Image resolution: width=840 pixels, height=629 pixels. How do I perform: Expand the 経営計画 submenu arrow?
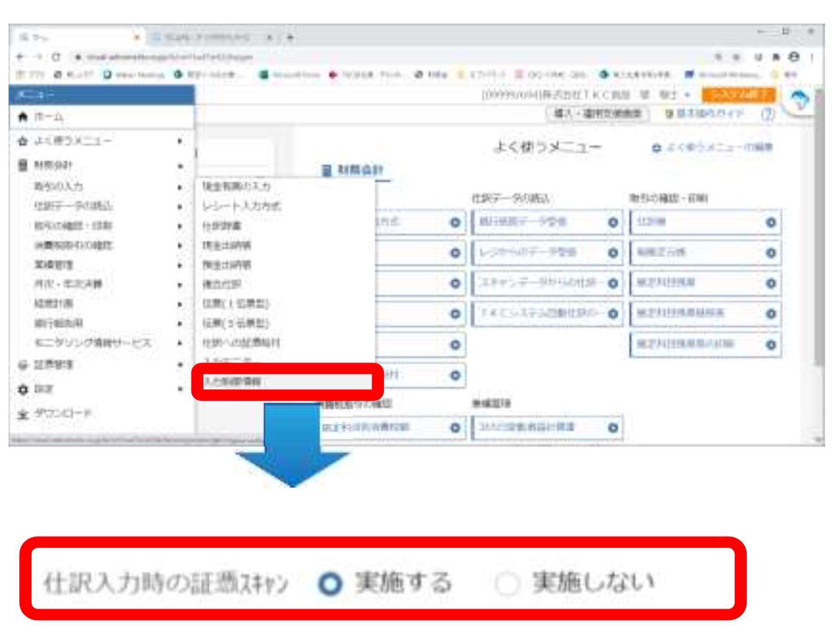180,304
